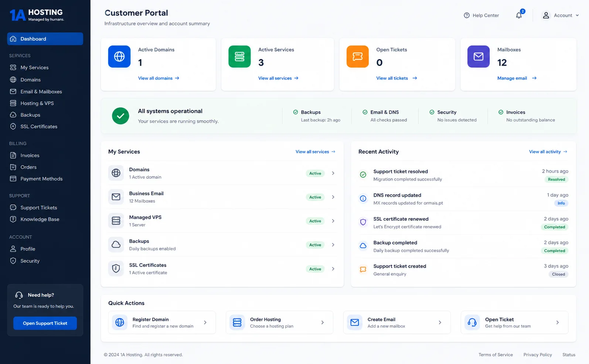The image size is (589, 364).
Task: Click the Backups status in system bar
Action: (317, 116)
